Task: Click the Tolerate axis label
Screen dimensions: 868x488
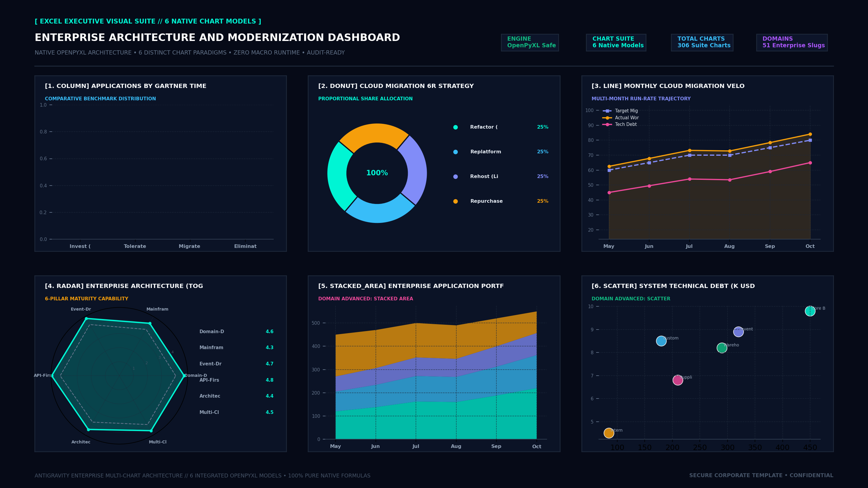Action: click(x=135, y=246)
